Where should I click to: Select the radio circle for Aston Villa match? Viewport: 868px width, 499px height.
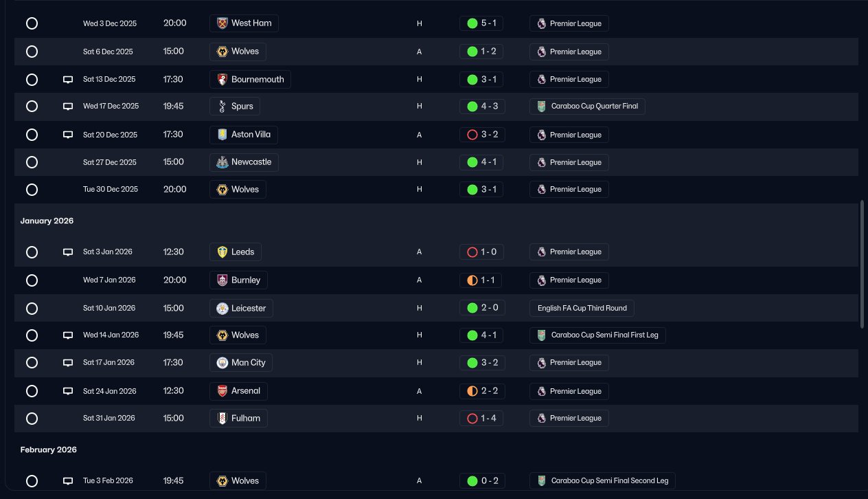click(x=32, y=135)
